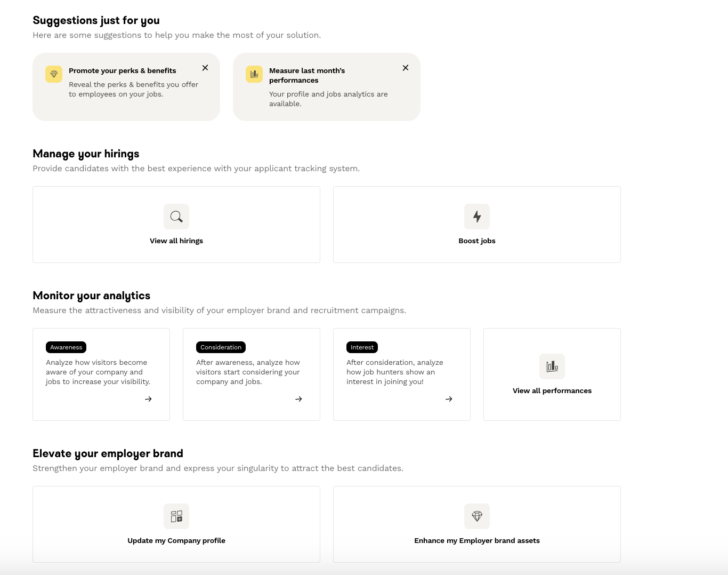Click the diamond Employer brand assets icon
The height and width of the screenshot is (575, 728).
477,516
